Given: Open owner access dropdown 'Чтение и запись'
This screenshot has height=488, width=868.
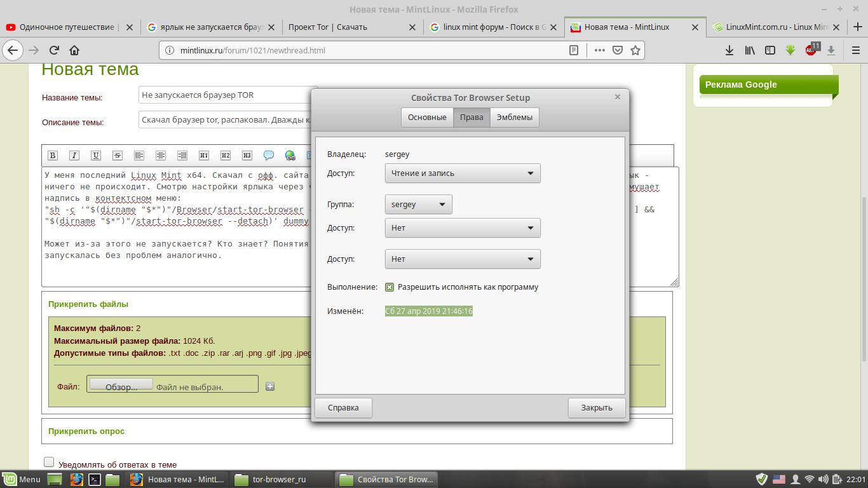Looking at the screenshot, I should pos(463,173).
